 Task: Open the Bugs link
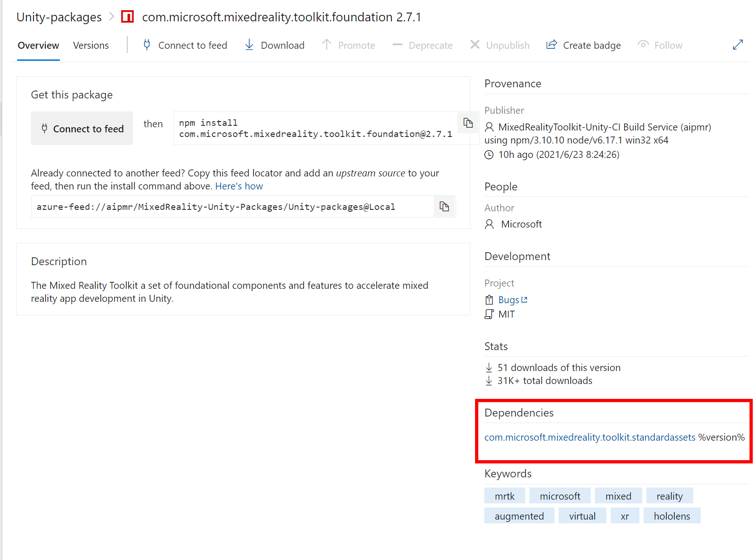click(x=509, y=300)
